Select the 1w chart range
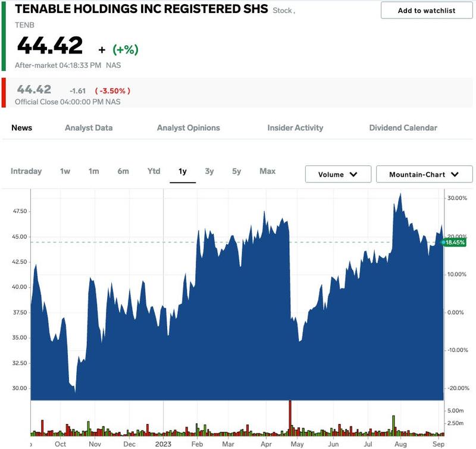476x449 pixels. click(x=65, y=171)
